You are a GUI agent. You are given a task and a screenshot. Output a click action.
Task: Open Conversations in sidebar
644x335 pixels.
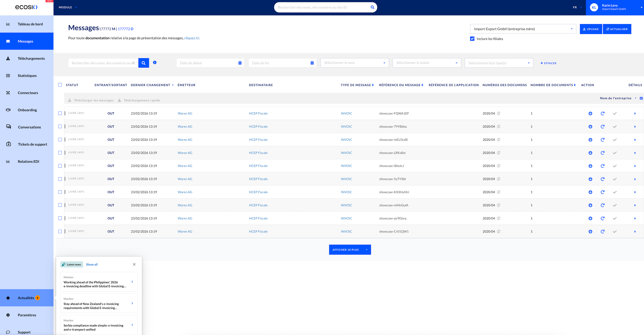[x=27, y=127]
